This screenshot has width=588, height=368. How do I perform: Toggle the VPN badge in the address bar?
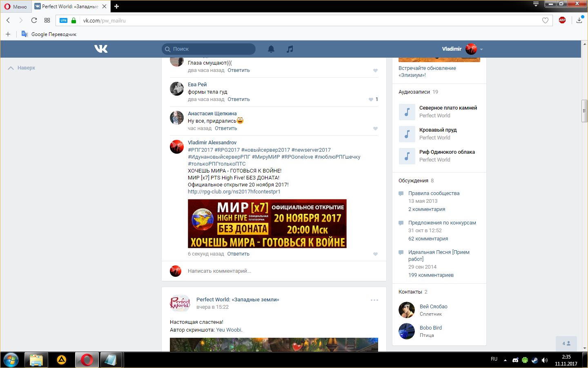[63, 20]
